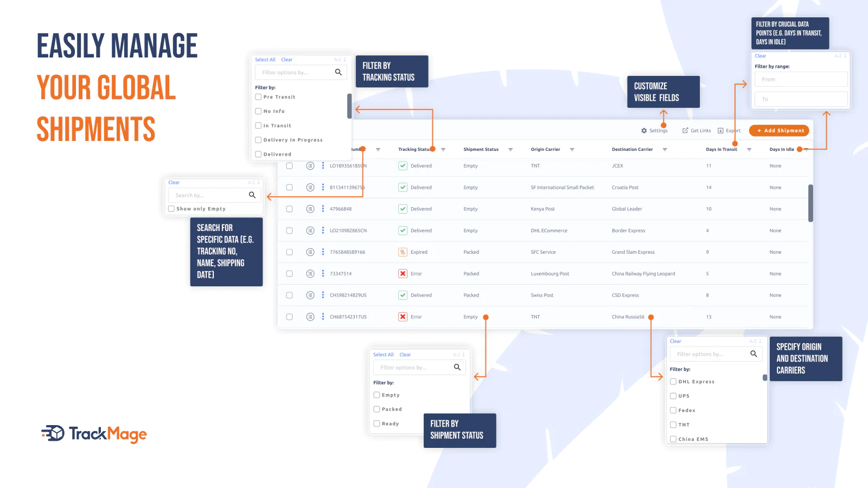The width and height of the screenshot is (868, 488).
Task: Open three-dot menu for row LO210982865CN
Action: coord(323,230)
